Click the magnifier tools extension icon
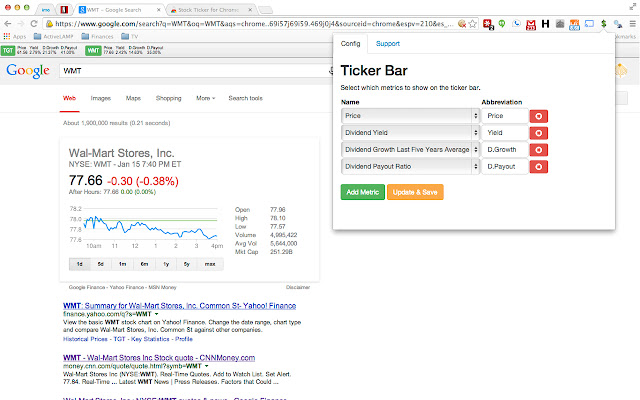Viewport: 640px width, 400px height. coord(618,24)
